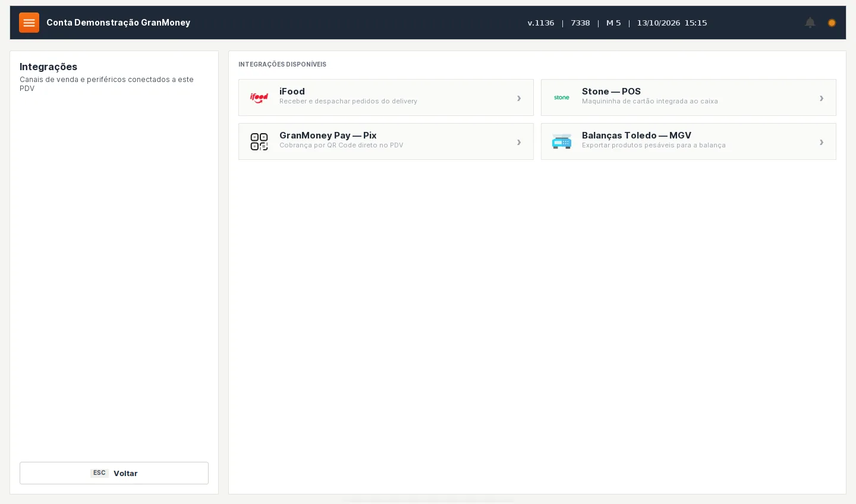
Task: Click the orange status indicator dot
Action: coord(832,23)
